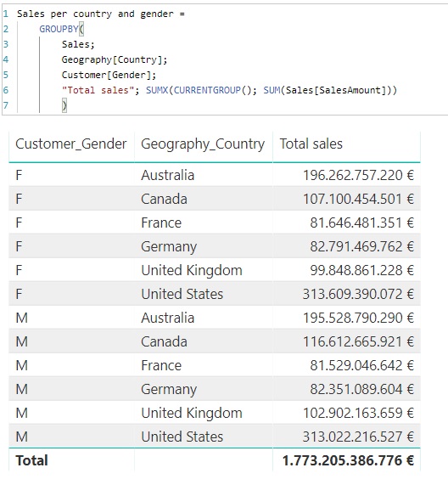
Task: Click the Sales; argument in line 3
Action: [78, 44]
